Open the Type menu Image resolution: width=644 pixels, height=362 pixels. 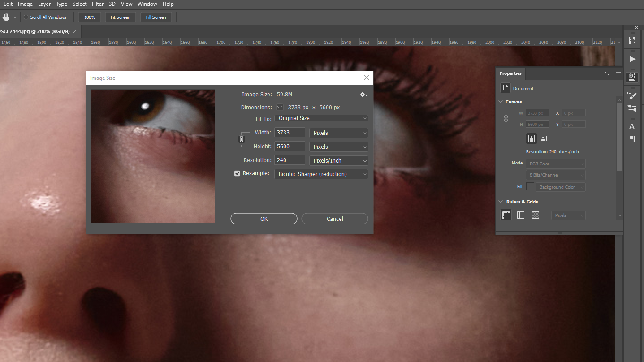pos(61,4)
